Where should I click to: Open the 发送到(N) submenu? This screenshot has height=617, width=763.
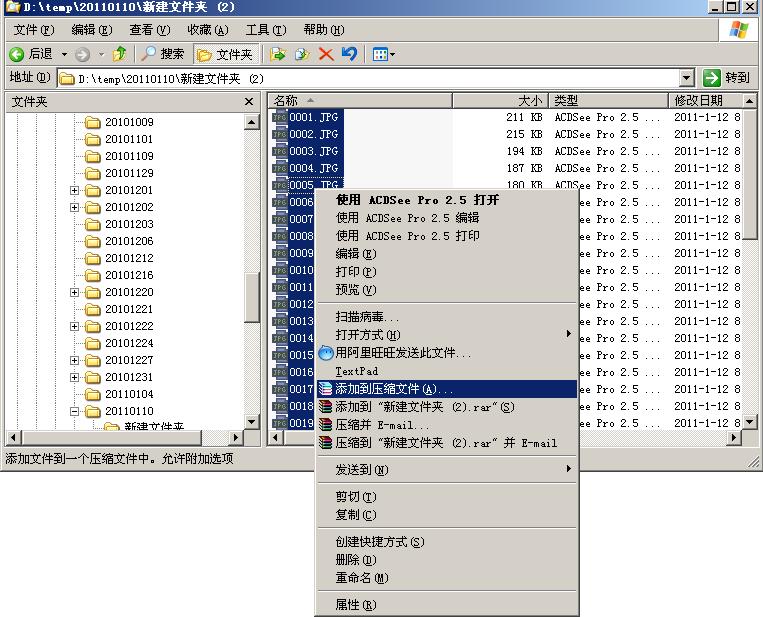446,470
